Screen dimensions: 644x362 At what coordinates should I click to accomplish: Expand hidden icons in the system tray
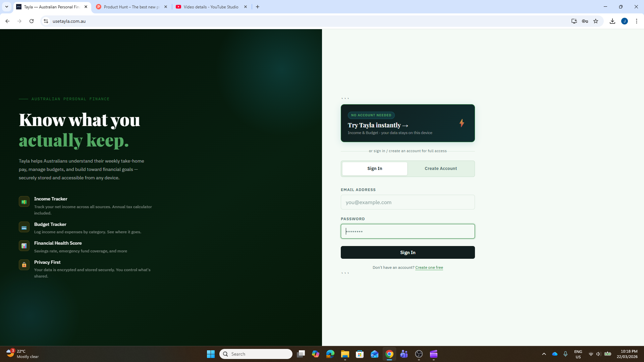(544, 354)
